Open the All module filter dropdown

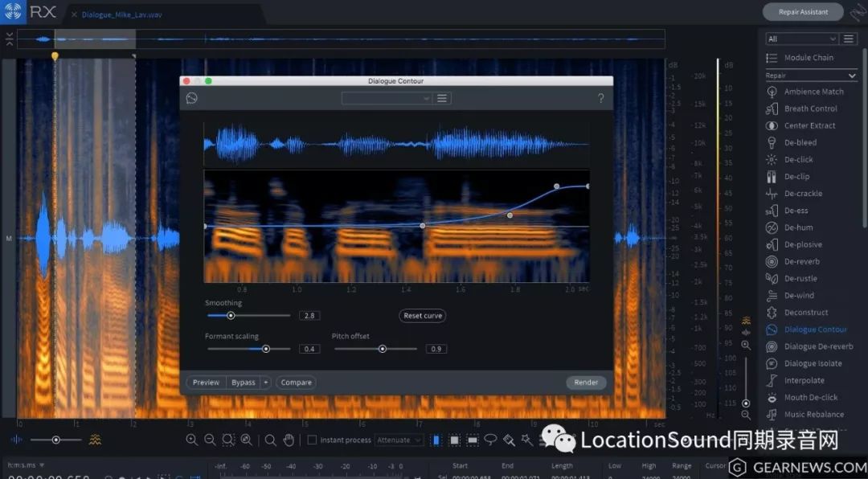click(801, 39)
